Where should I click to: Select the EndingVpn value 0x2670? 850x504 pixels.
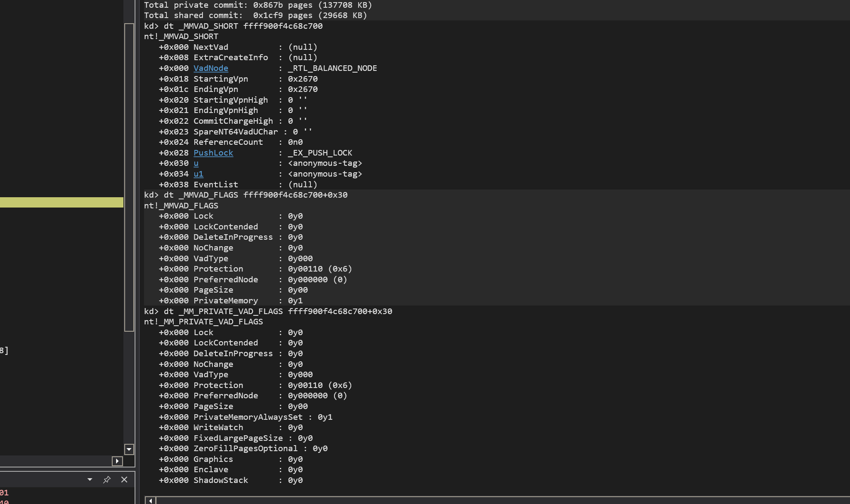click(303, 89)
